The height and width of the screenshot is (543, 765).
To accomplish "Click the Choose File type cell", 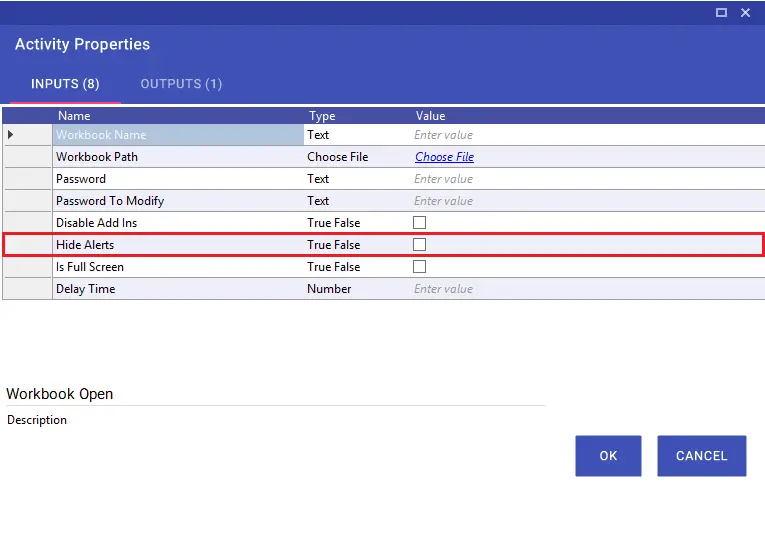I will pos(358,157).
